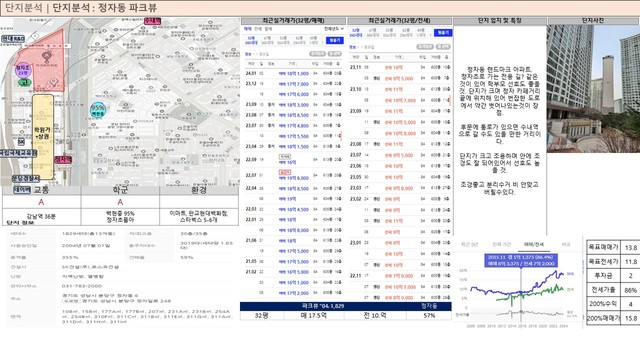The width and height of the screenshot is (640, 360).
Task: Click the 분당경찰서 label on map
Action: click(x=25, y=178)
